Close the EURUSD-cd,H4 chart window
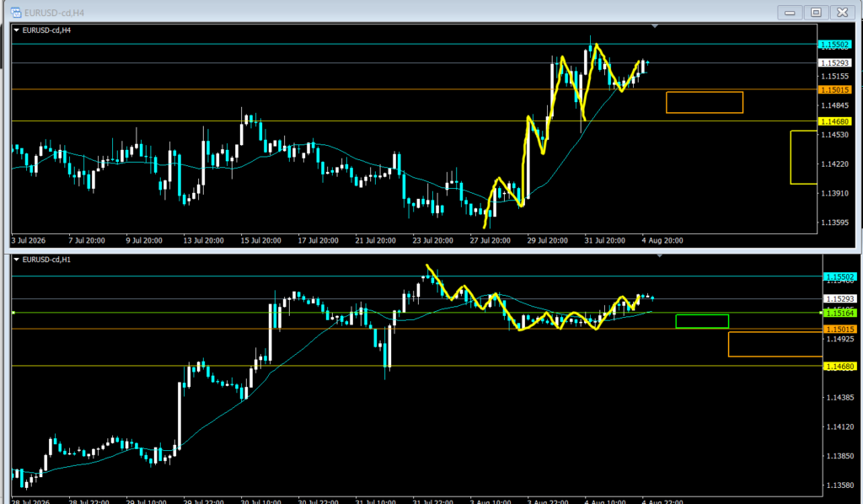 [x=842, y=12]
